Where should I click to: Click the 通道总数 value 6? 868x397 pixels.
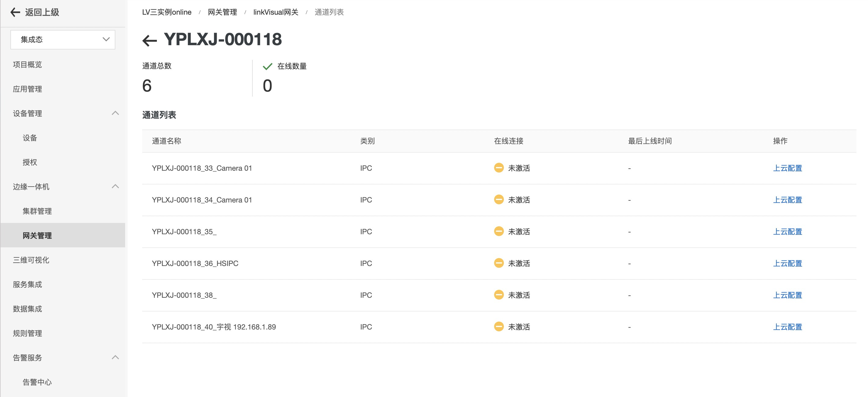click(147, 85)
